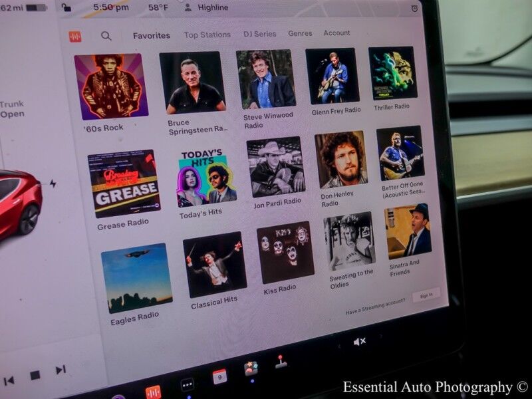Play the Kiss Radio station thumbnail

pos(285,253)
